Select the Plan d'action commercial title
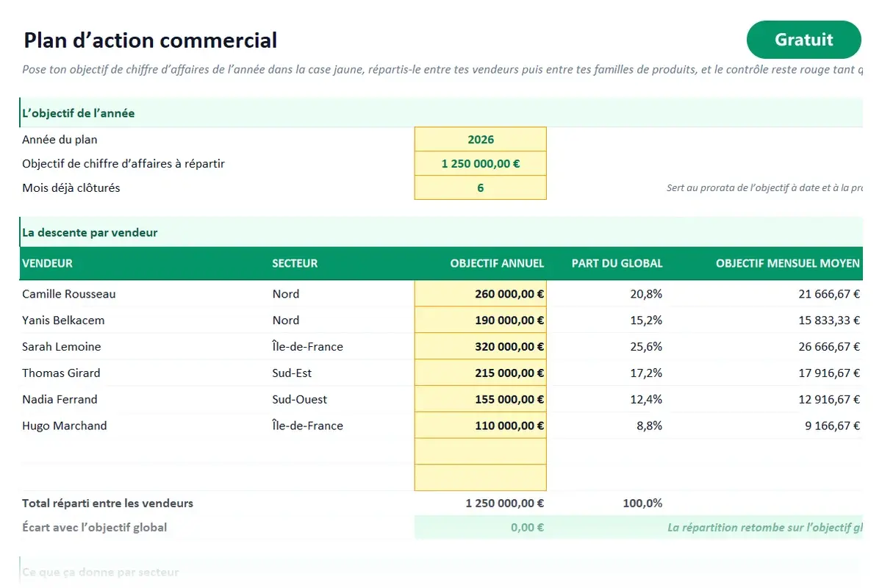This screenshot has width=882, height=588. click(x=151, y=40)
